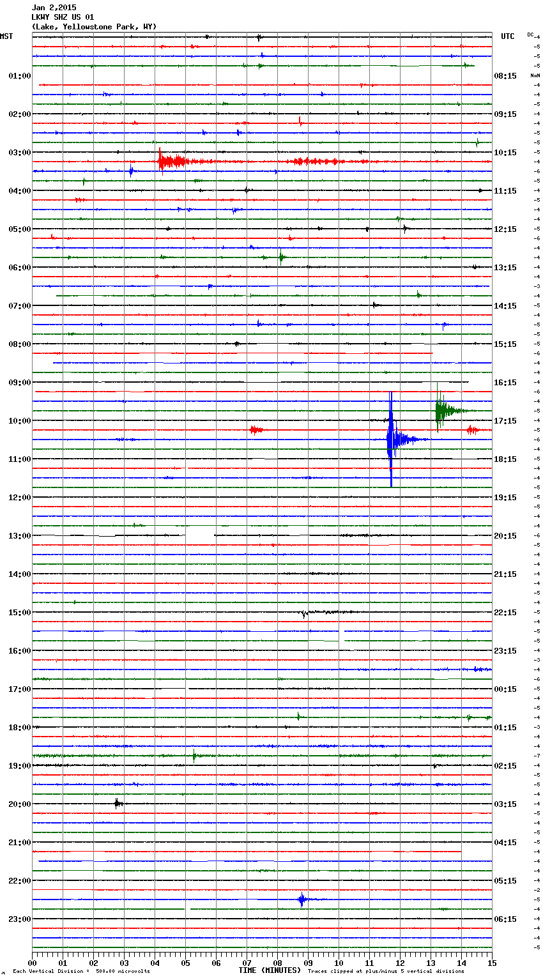
Task: Click the 05:15 UTC time label
Action: tap(505, 881)
